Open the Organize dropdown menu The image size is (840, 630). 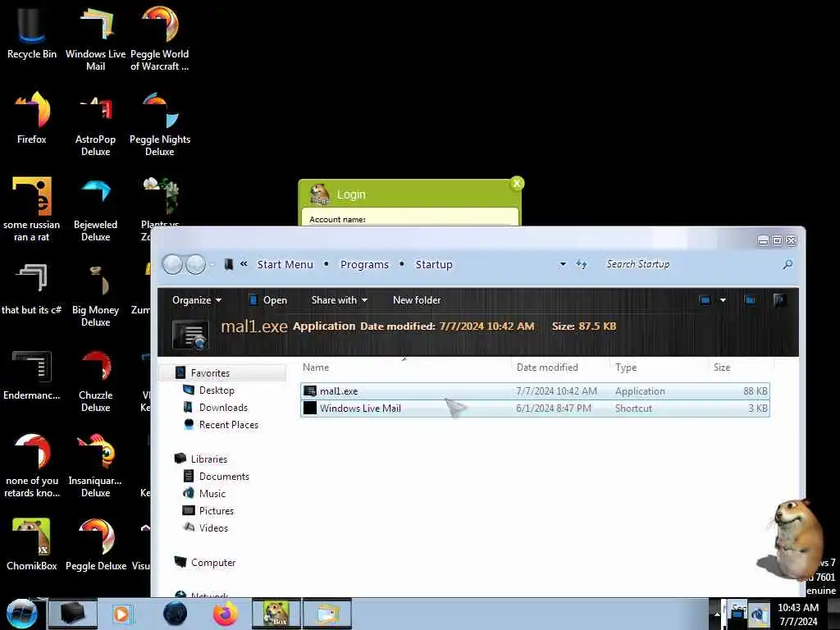pos(197,300)
